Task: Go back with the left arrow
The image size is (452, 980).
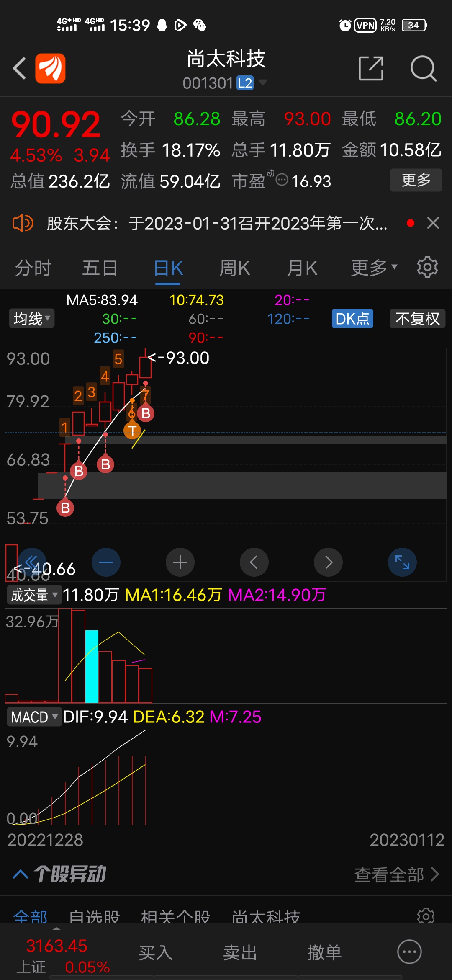Action: point(20,68)
